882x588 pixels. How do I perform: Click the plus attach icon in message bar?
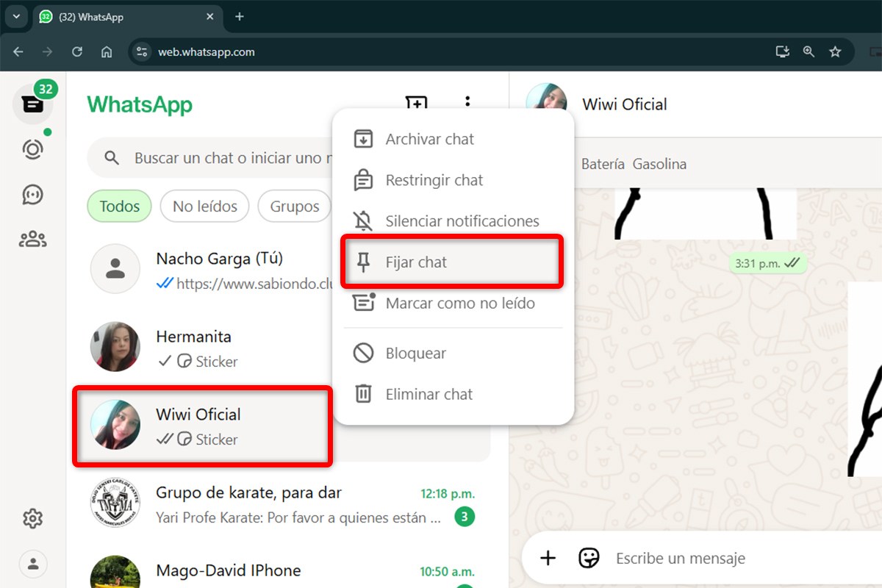(x=548, y=558)
